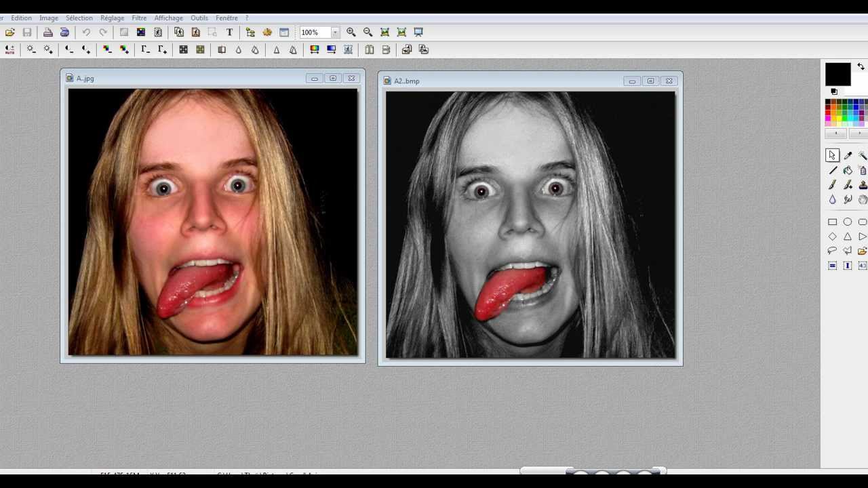Viewport: 868px width, 488px height.
Task: Select the Line drawing tool
Action: [x=833, y=170]
